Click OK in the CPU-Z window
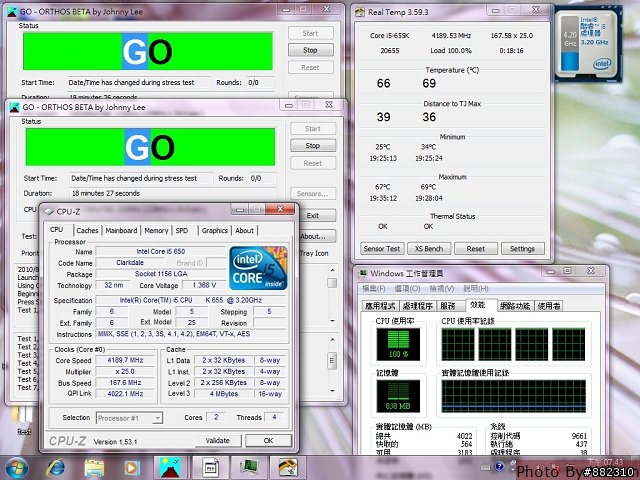This screenshot has height=480, width=640. click(x=269, y=440)
